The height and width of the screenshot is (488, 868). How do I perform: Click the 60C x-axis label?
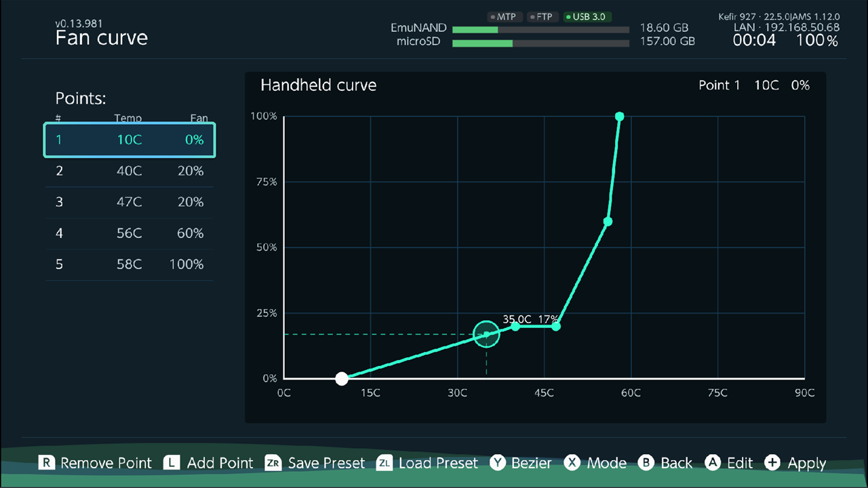(x=631, y=393)
